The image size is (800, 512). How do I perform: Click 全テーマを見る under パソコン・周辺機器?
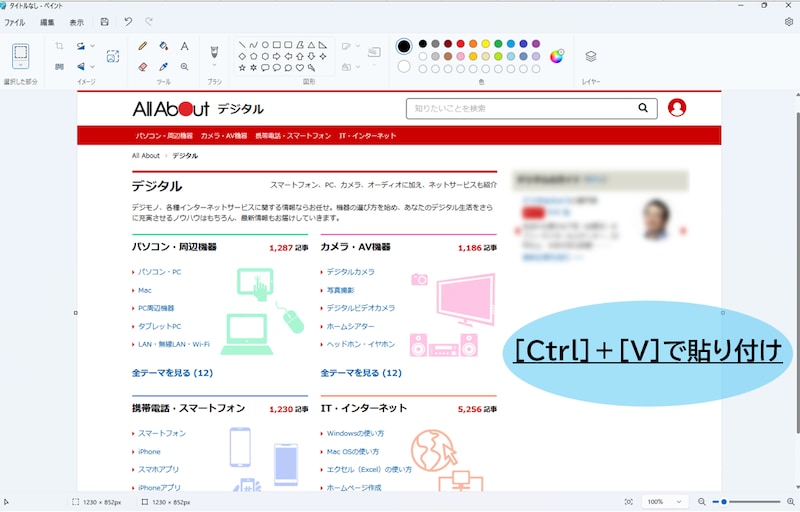pos(172,373)
